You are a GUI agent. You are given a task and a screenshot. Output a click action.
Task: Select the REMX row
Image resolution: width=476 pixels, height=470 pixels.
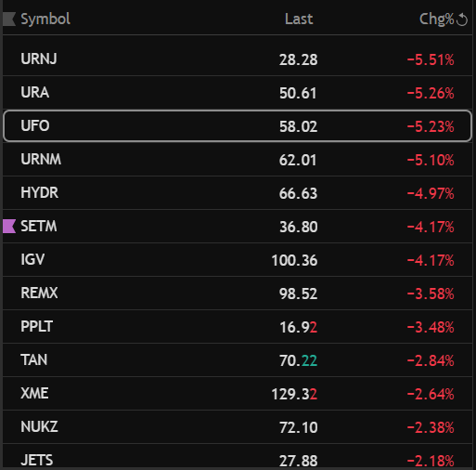238,293
